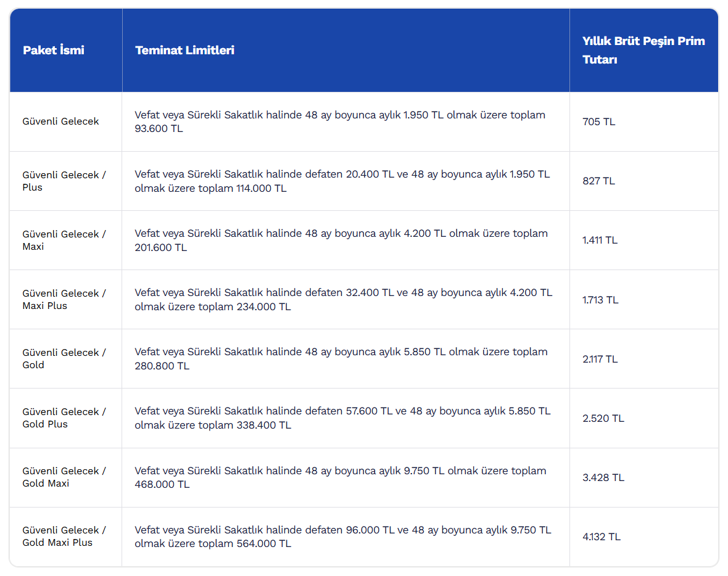Select the Güvenli Gelecek / Maxi Plus cell

[x=64, y=300]
